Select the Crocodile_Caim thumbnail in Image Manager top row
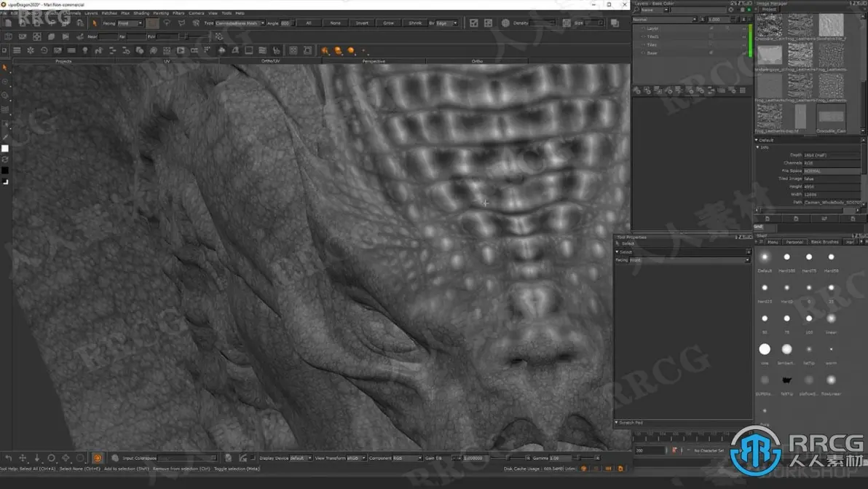This screenshot has width=868, height=489. 770,26
